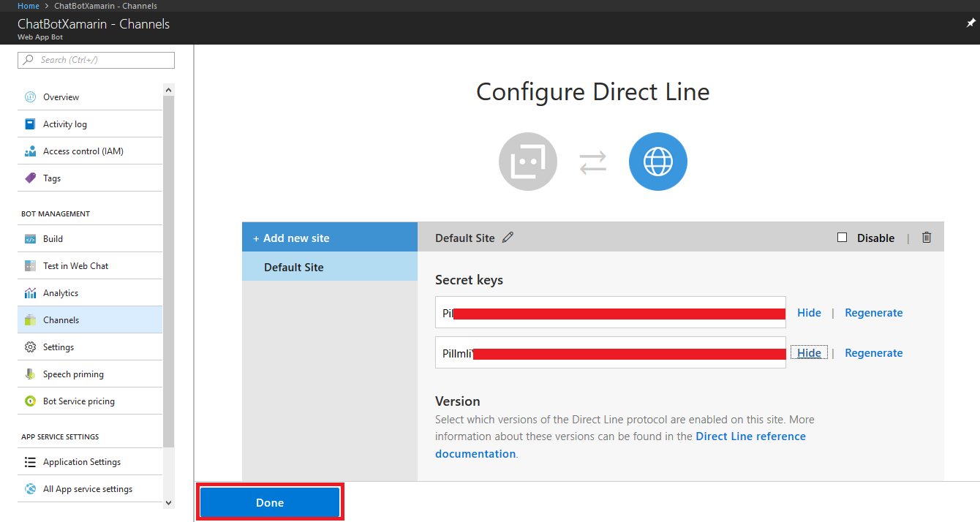The width and height of the screenshot is (980, 522).
Task: Click the Settings gear icon
Action: tap(30, 347)
